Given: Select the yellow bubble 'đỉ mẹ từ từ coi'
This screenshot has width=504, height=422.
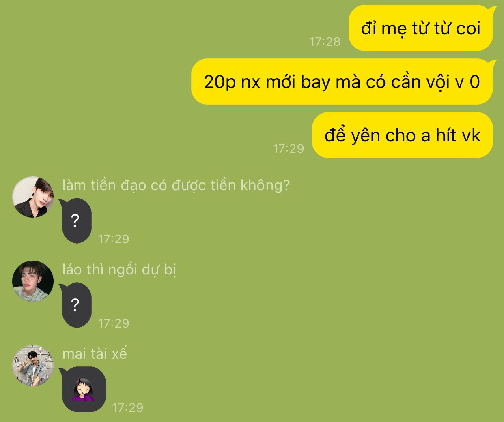Looking at the screenshot, I should click(x=421, y=28).
